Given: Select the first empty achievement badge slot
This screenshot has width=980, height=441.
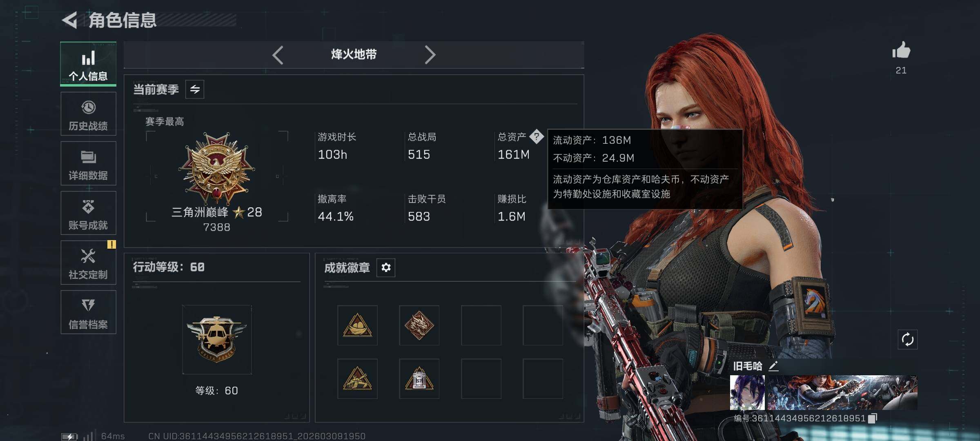Looking at the screenshot, I should click(x=481, y=325).
